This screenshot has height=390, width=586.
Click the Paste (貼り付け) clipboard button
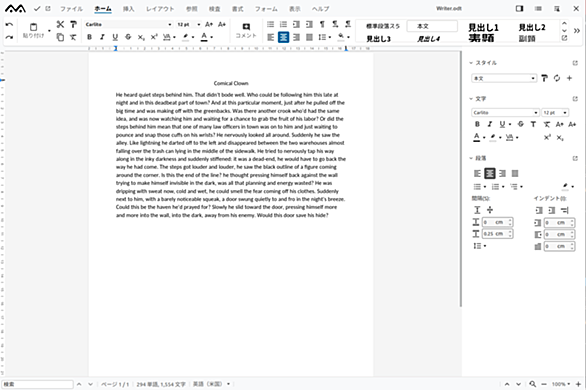pyautogui.click(x=33, y=30)
